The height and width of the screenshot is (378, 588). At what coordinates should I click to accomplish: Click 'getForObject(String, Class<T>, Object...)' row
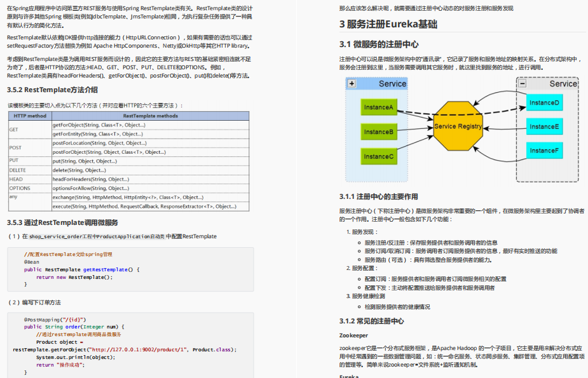(151, 125)
